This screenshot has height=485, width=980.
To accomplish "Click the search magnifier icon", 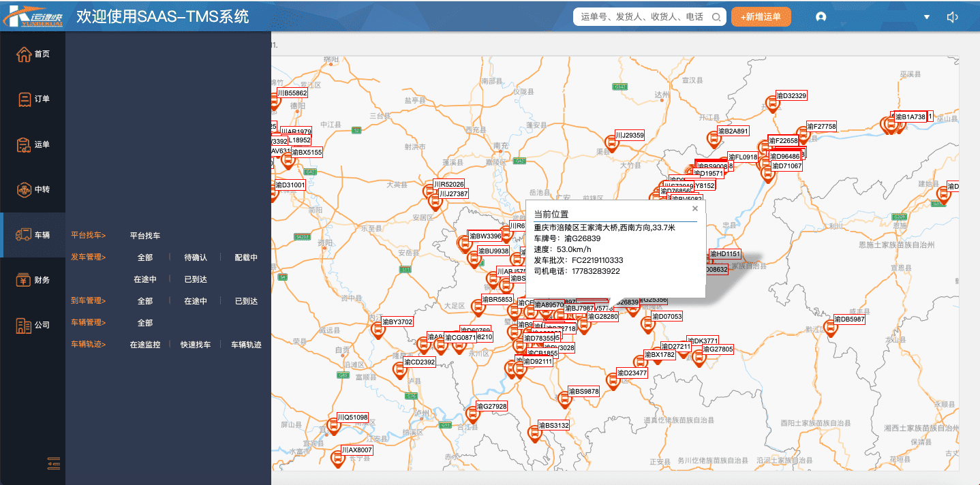I will [716, 17].
